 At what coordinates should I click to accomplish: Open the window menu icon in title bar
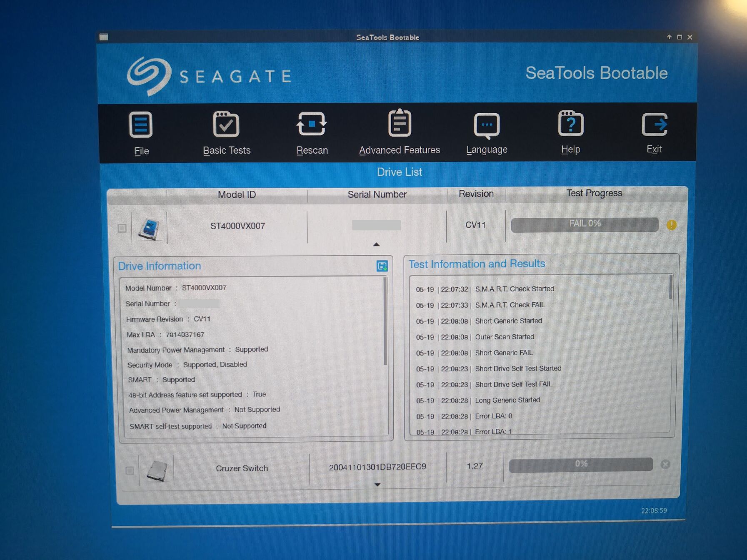(104, 37)
